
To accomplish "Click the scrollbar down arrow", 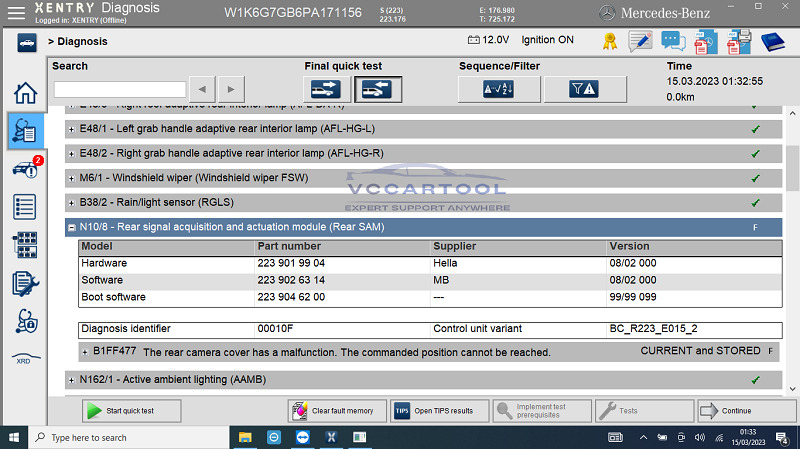I will click(792, 389).
